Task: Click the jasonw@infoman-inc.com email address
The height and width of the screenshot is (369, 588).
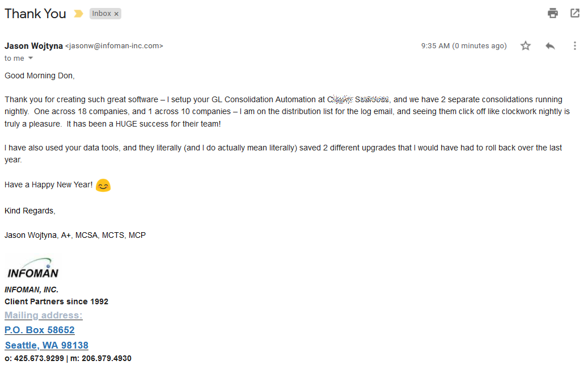Action: 114,46
